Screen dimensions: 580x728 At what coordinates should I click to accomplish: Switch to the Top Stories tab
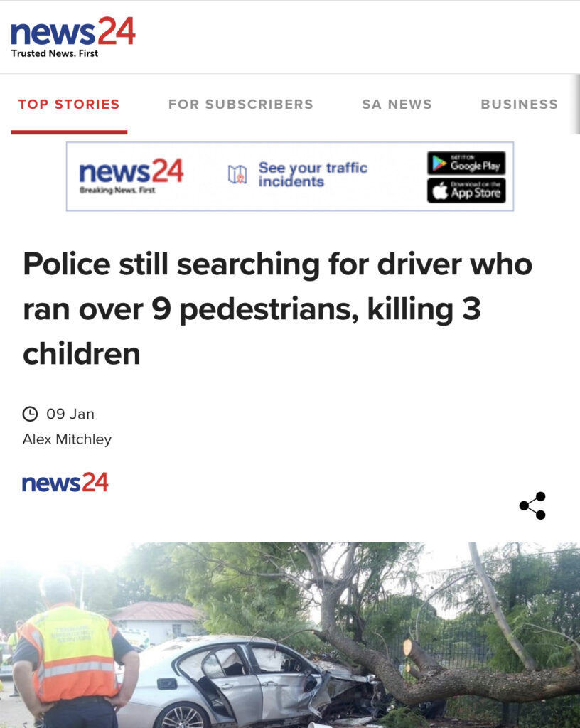(69, 104)
